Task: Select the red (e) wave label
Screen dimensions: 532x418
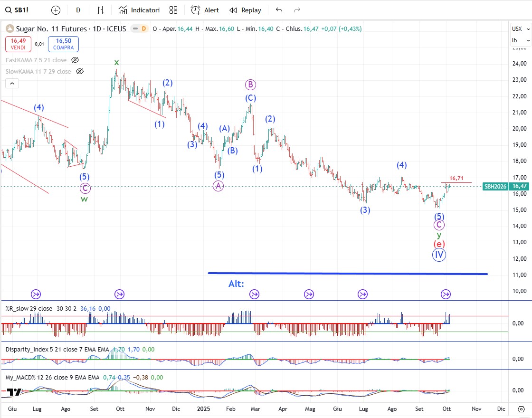Action: coord(439,244)
